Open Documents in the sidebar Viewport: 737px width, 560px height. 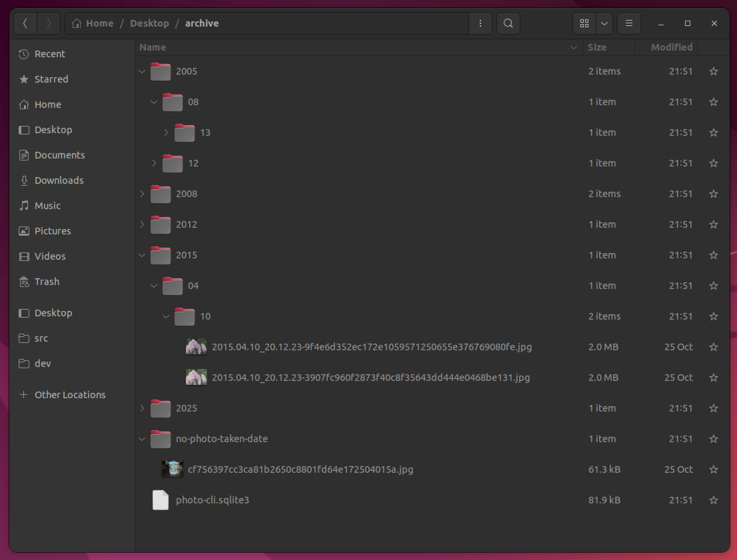(72, 155)
